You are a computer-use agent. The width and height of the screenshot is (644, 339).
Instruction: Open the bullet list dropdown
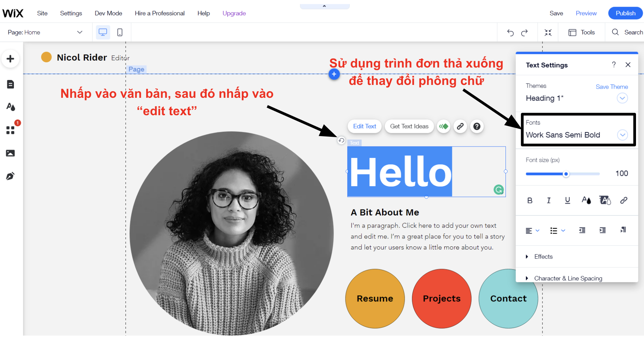pos(558,230)
